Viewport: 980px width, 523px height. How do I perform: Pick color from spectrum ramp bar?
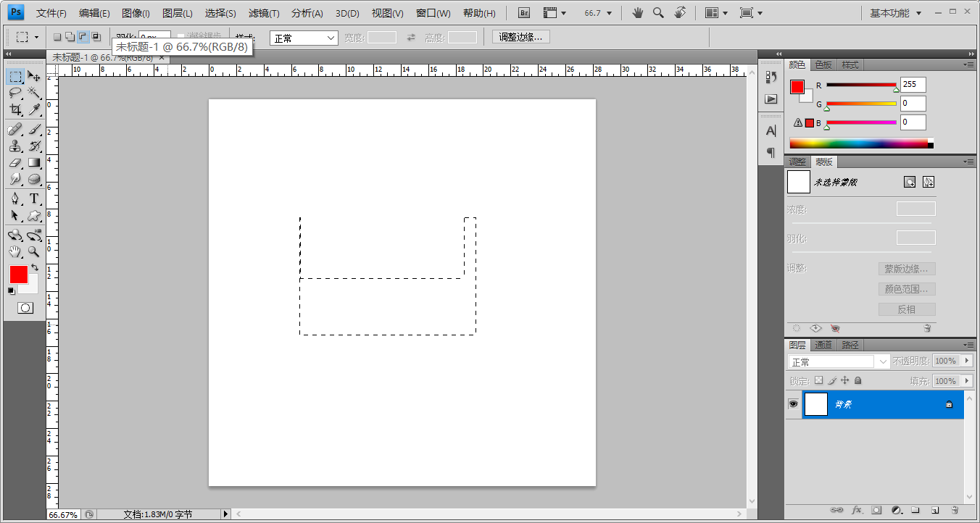[x=861, y=143]
